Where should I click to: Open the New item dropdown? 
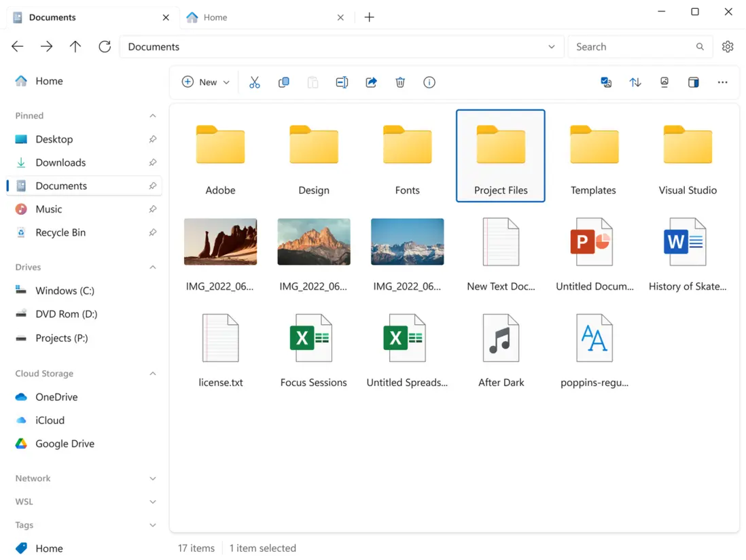pos(207,82)
